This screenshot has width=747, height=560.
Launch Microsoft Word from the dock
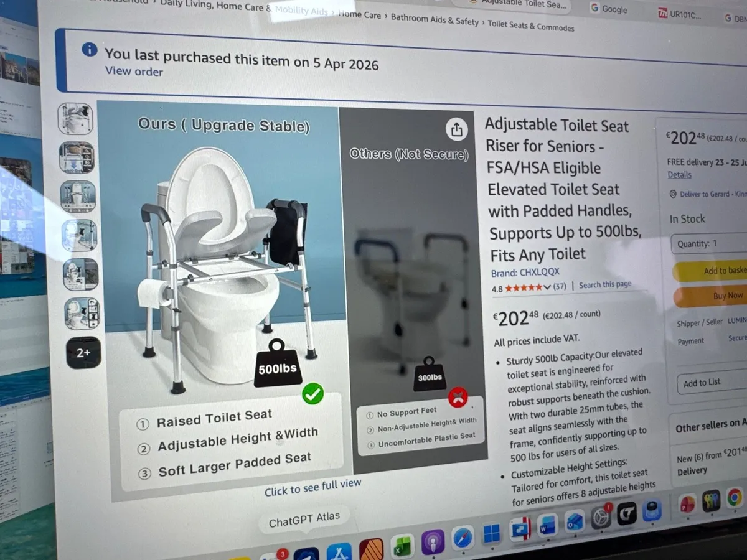tap(548, 526)
